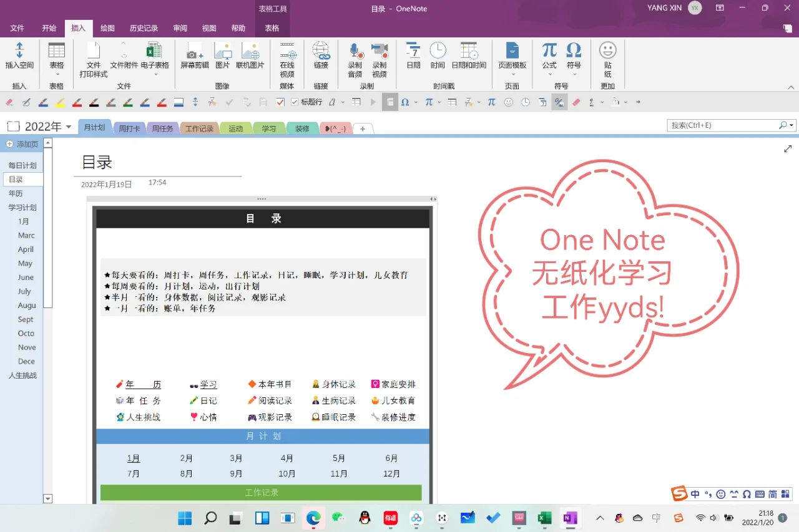
Task: Click the 阅读记录 entry in table
Action: coord(275,400)
